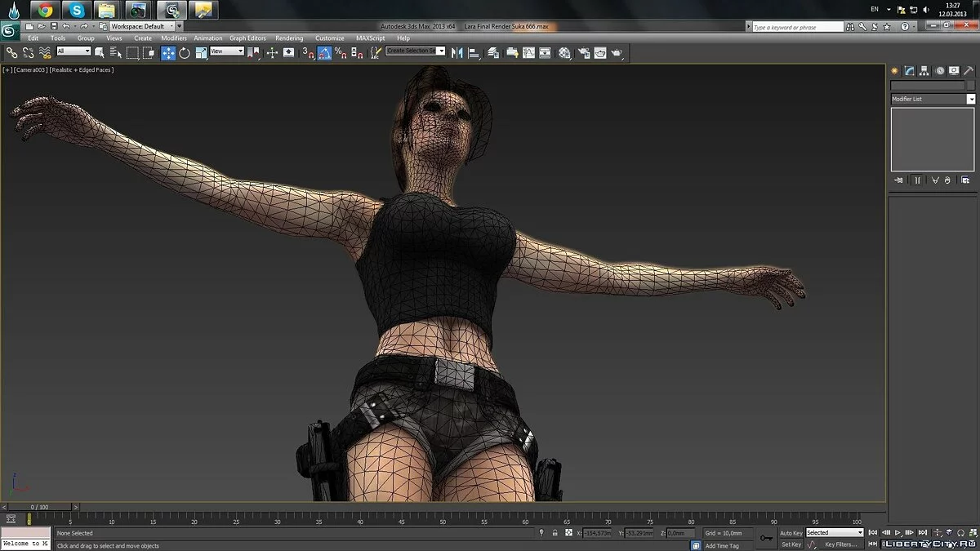Toggle the Selection Lock padlock

click(555, 533)
